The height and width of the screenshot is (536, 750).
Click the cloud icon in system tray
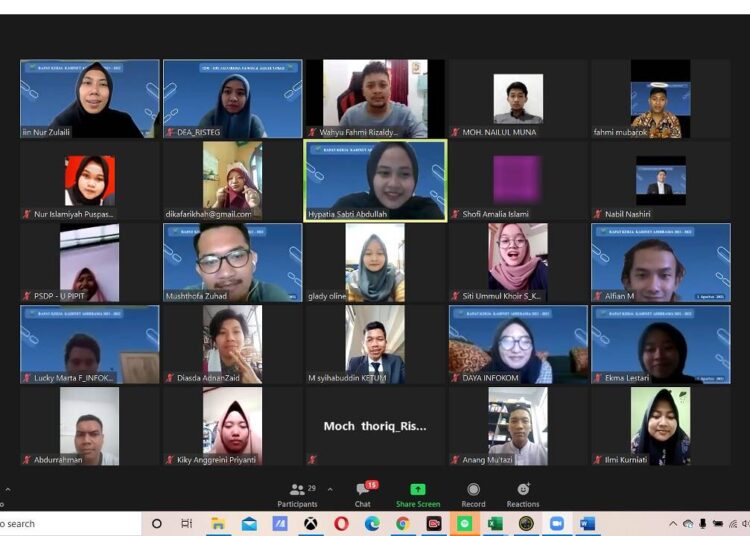tap(688, 524)
